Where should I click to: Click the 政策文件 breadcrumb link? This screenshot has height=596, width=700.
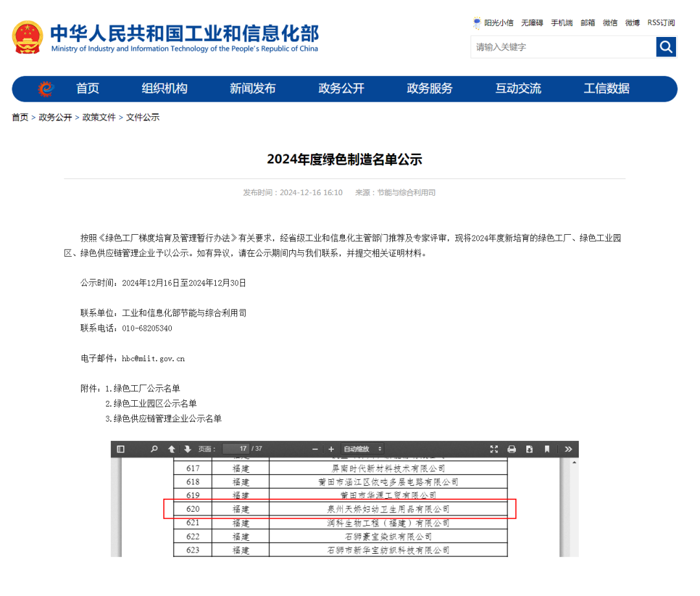tap(99, 117)
